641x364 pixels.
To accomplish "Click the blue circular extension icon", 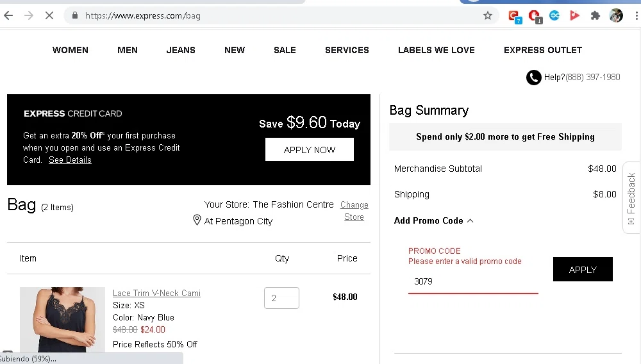I will [x=554, y=16].
